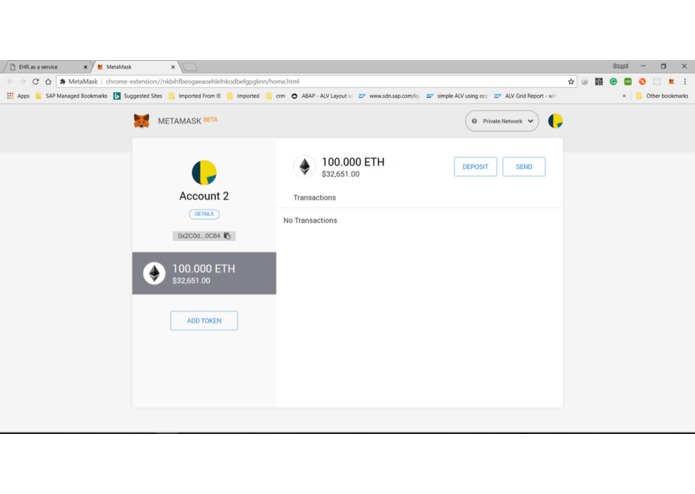The height and width of the screenshot is (494, 695).
Task: Open the 'Imported' bookmarks folder
Action: tap(243, 96)
